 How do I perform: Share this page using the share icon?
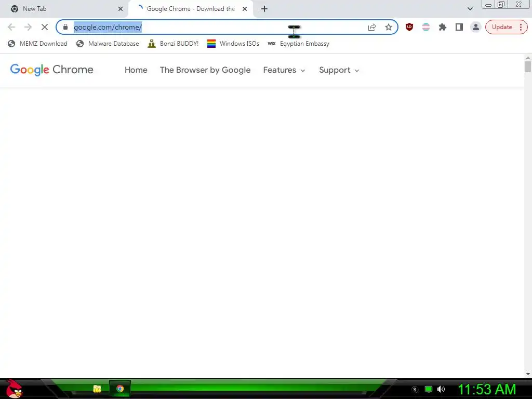point(372,27)
